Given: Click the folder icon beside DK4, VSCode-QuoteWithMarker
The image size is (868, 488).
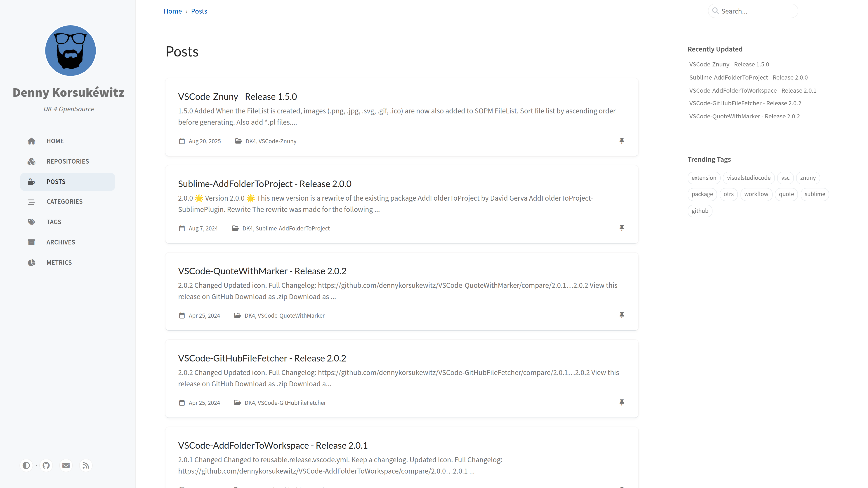Looking at the screenshot, I should (238, 316).
